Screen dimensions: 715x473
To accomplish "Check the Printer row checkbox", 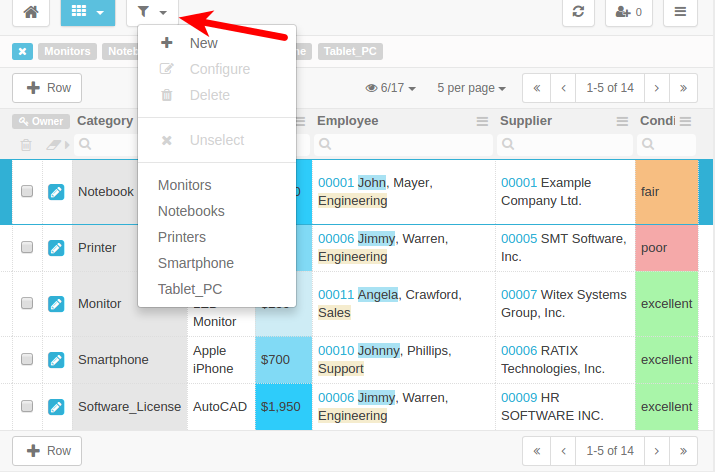I will pos(27,247).
